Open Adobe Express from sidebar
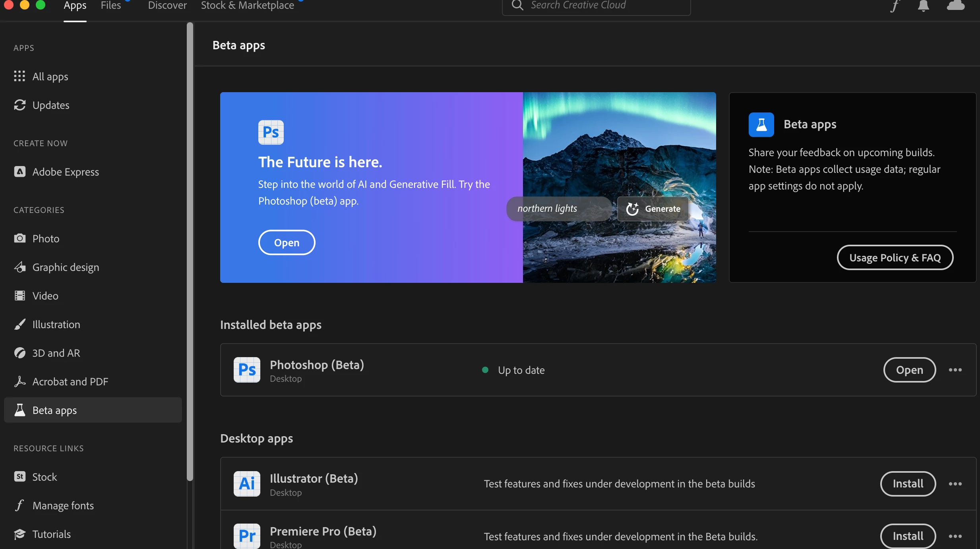 click(x=66, y=172)
